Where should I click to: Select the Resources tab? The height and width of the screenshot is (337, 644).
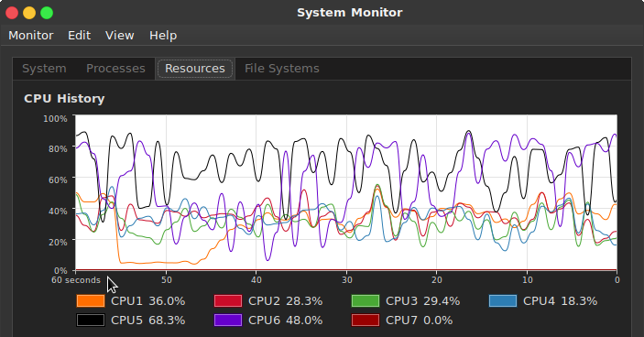(195, 69)
